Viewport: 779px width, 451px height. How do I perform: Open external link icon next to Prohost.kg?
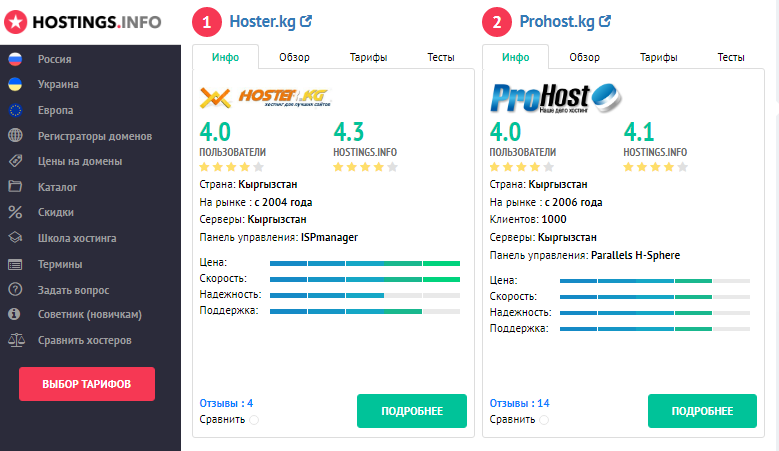coord(605,21)
